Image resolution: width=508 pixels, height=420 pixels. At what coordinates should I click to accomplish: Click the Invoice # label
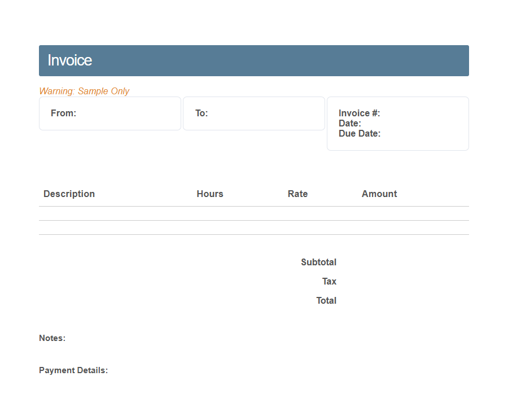(x=359, y=113)
